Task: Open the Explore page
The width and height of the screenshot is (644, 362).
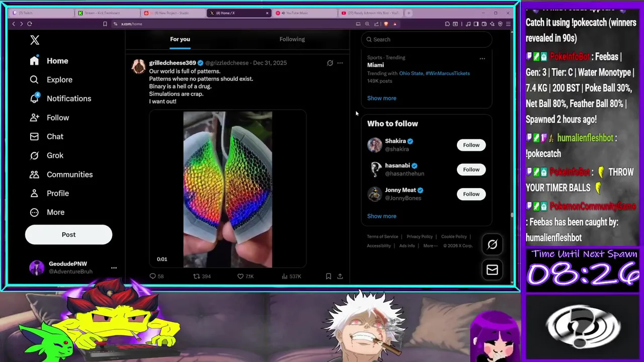Action: 51,79
